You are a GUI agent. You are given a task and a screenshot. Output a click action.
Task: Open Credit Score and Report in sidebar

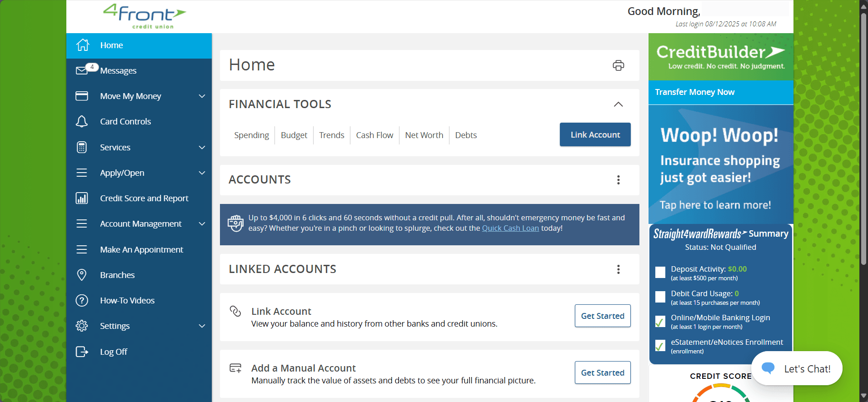tap(139, 198)
